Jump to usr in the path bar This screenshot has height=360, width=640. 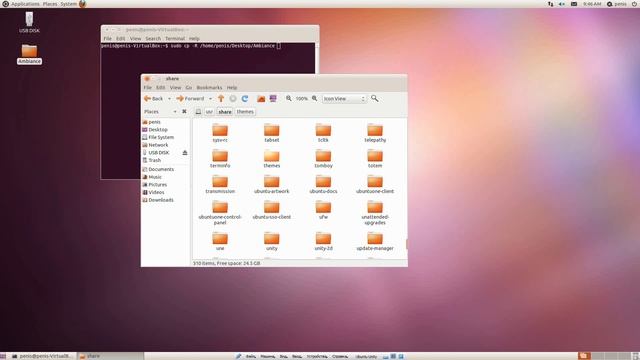[209, 111]
